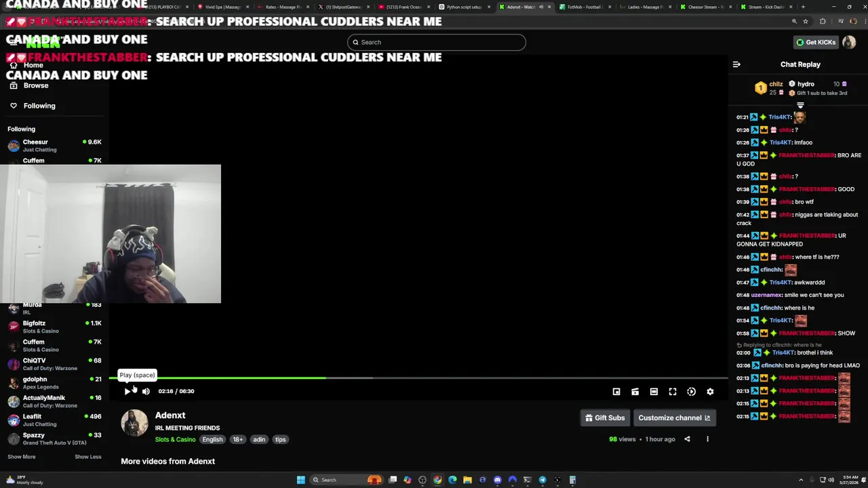Enable picture-in-picture mode in the player
868x488 pixels.
click(x=616, y=392)
